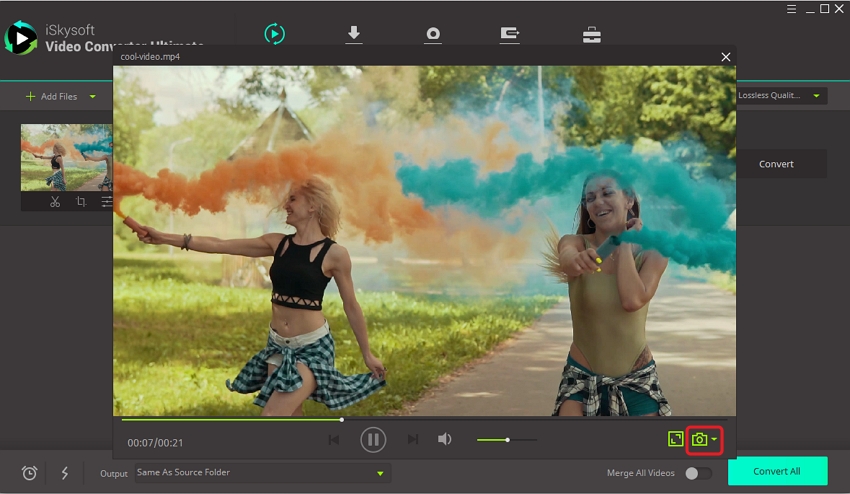Skip to the next video
The width and height of the screenshot is (850, 494).
click(413, 439)
